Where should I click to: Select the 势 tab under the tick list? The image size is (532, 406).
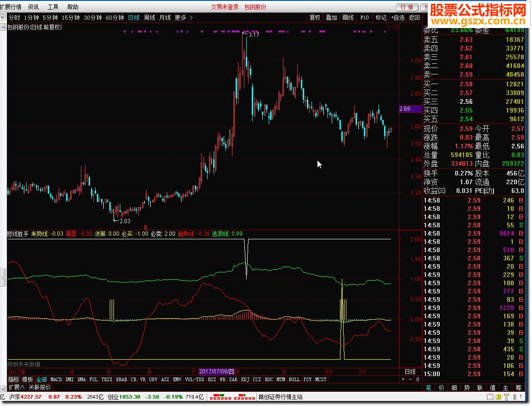[x=467, y=388]
